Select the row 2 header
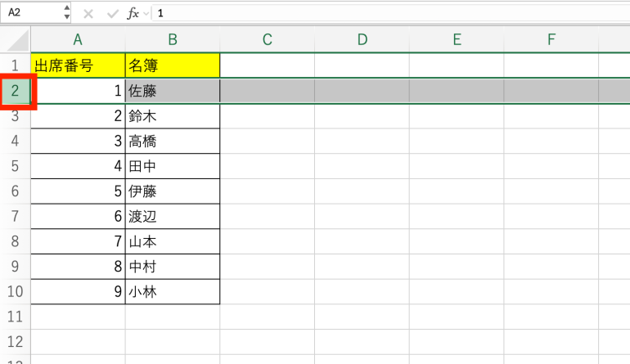This screenshot has width=630, height=364. click(15, 91)
